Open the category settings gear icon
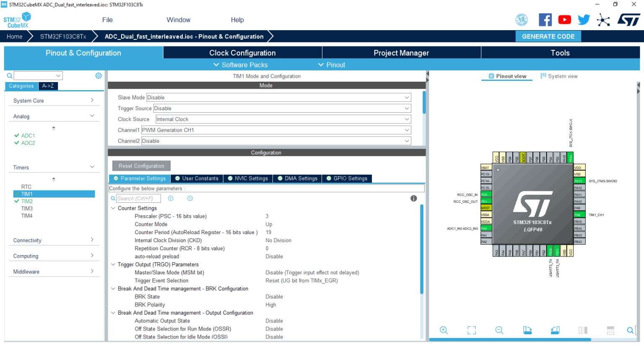This screenshot has width=644, height=346. (99, 75)
